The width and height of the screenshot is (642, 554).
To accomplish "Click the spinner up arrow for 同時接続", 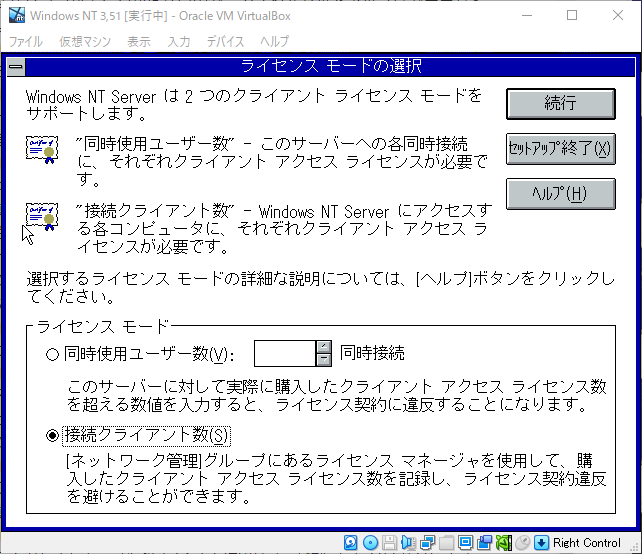I will click(323, 347).
